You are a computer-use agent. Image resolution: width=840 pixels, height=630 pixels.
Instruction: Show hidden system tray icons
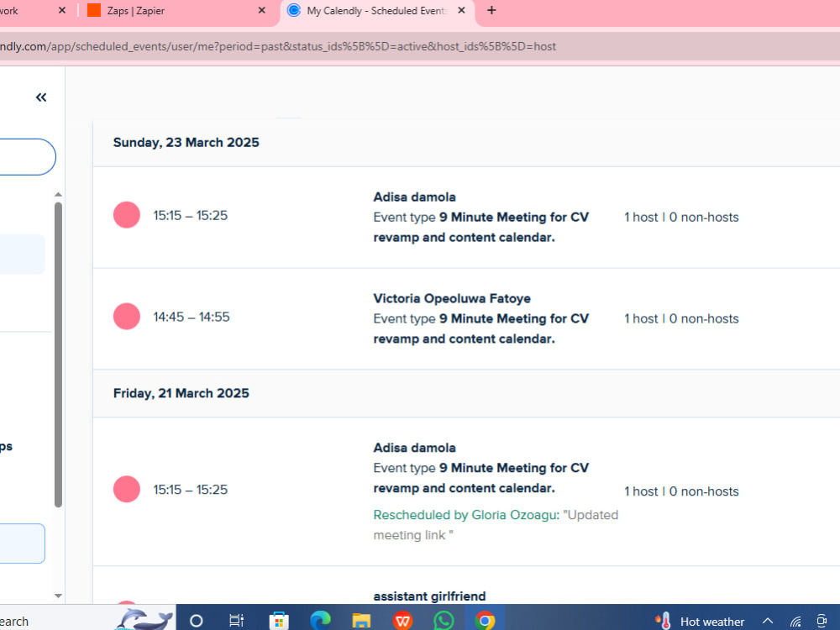768,622
